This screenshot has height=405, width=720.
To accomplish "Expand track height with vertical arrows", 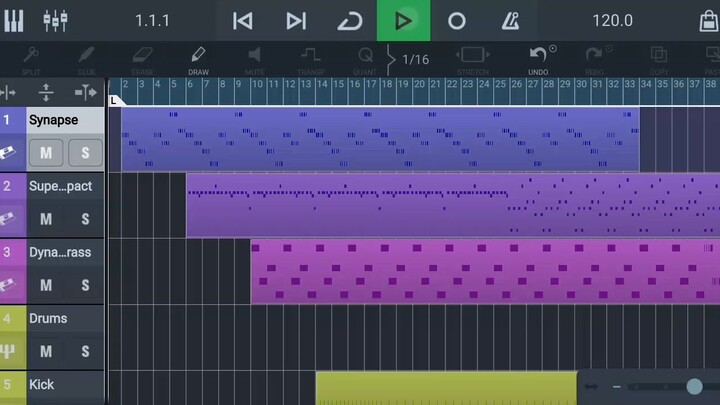I will (45, 93).
